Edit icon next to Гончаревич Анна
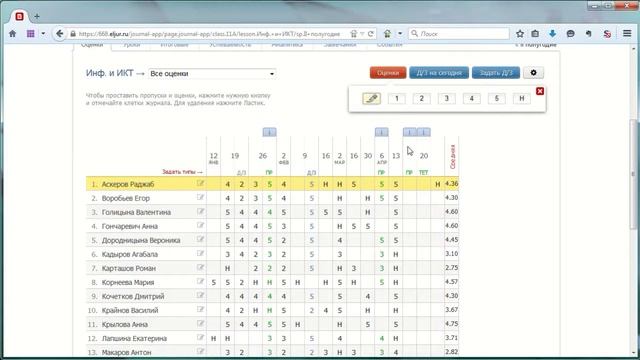This screenshot has height=360, width=640. click(200, 225)
